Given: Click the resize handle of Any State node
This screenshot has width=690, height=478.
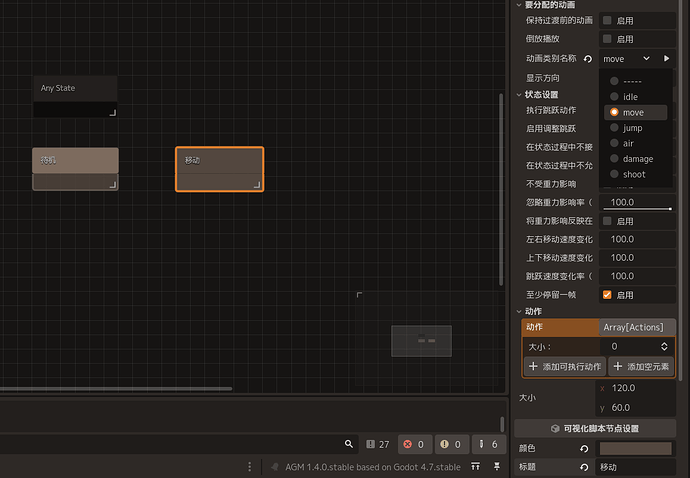Looking at the screenshot, I should [113, 113].
